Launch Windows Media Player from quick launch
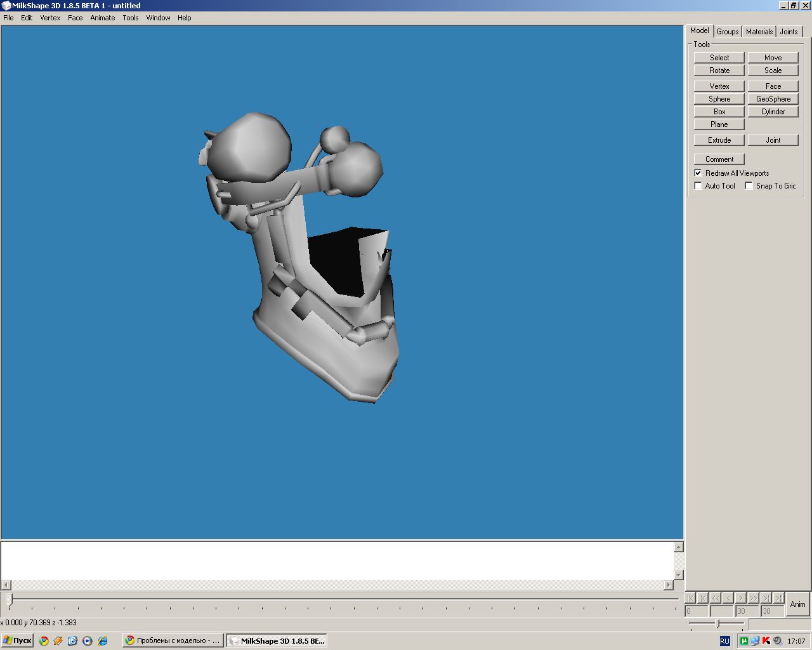Image resolution: width=812 pixels, height=650 pixels. pos(88,641)
